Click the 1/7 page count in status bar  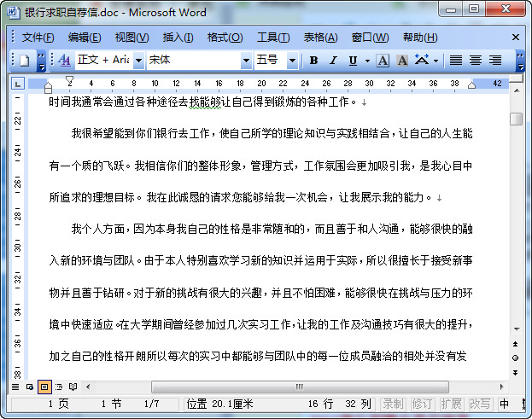tap(151, 404)
